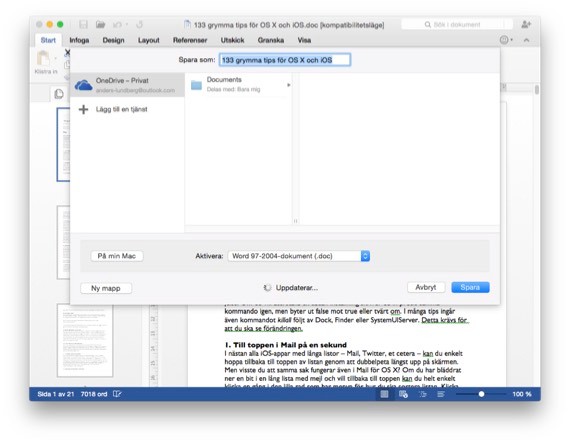Open the Aktivera file format dropdown

(x=299, y=256)
